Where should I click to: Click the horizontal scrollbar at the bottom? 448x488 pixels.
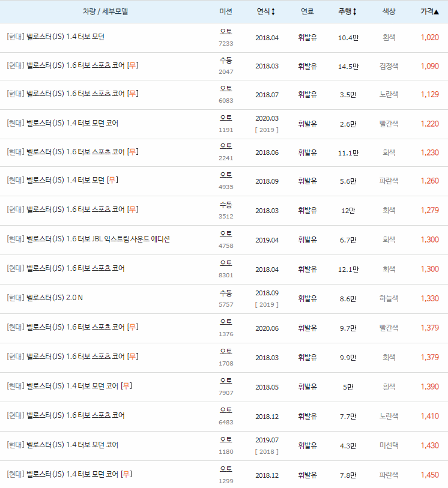click(x=224, y=486)
